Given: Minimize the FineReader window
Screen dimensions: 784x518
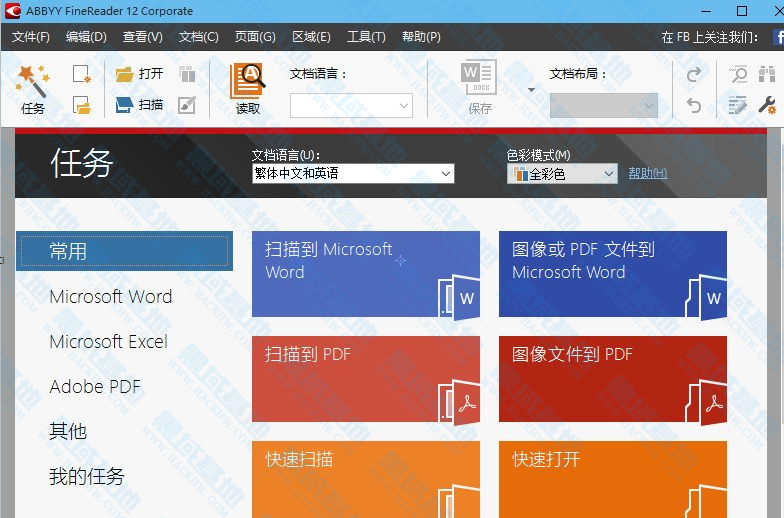Looking at the screenshot, I should point(706,11).
